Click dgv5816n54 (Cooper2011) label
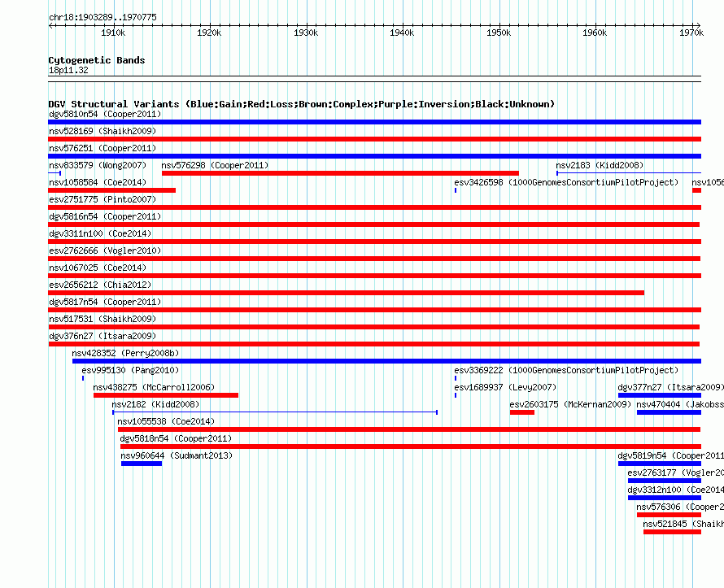724x588 pixels. pos(105,216)
